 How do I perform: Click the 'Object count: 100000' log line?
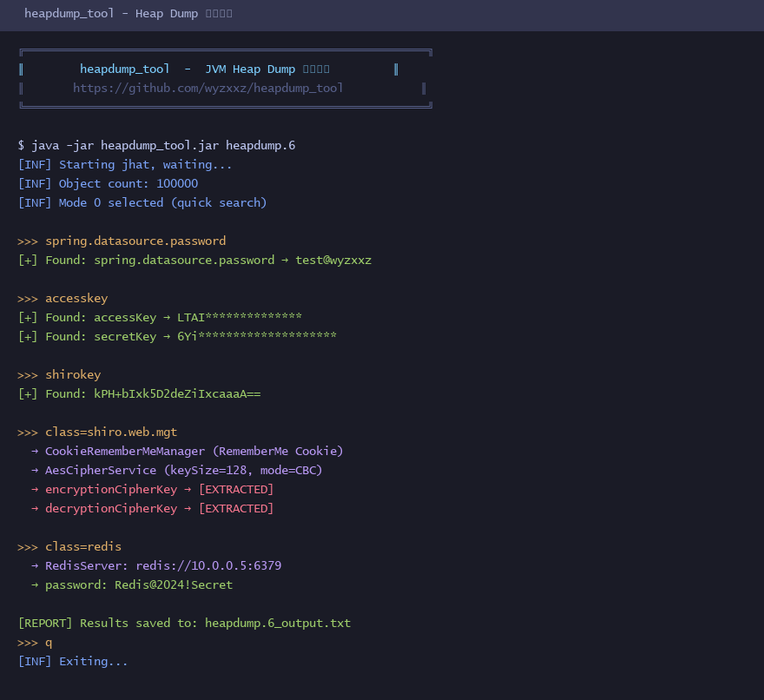[108, 184]
